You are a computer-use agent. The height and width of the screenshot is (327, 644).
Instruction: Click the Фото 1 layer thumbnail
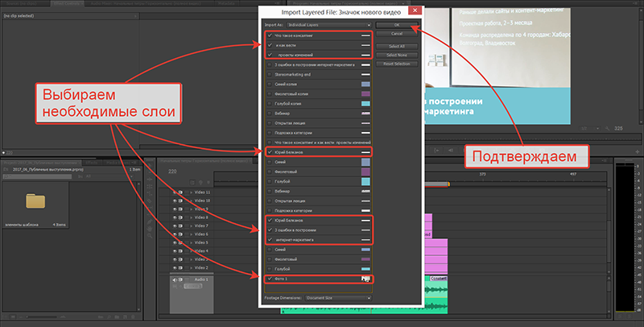coord(365,278)
